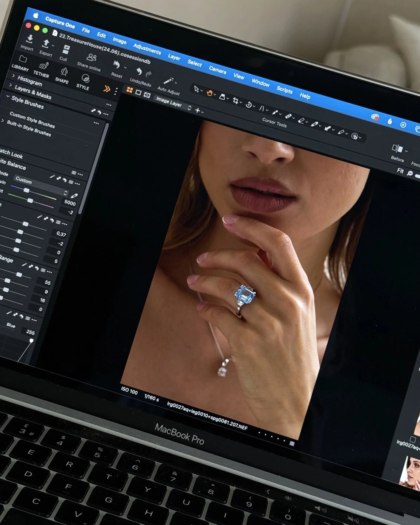The image size is (420, 525).
Task: Click the Undo arrow
Action: (139, 71)
